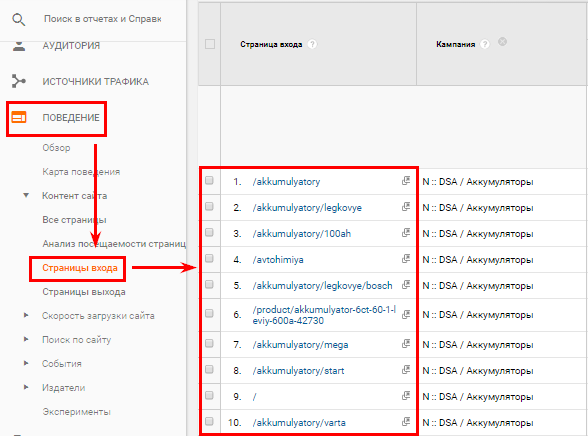
Task: Click the /akkumulyatory/legkovye link
Action: click(307, 208)
